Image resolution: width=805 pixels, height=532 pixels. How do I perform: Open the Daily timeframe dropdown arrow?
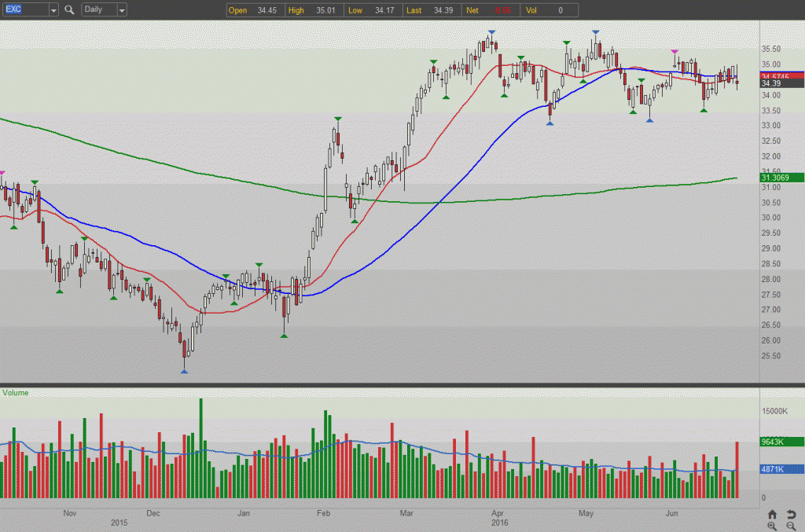122,9
